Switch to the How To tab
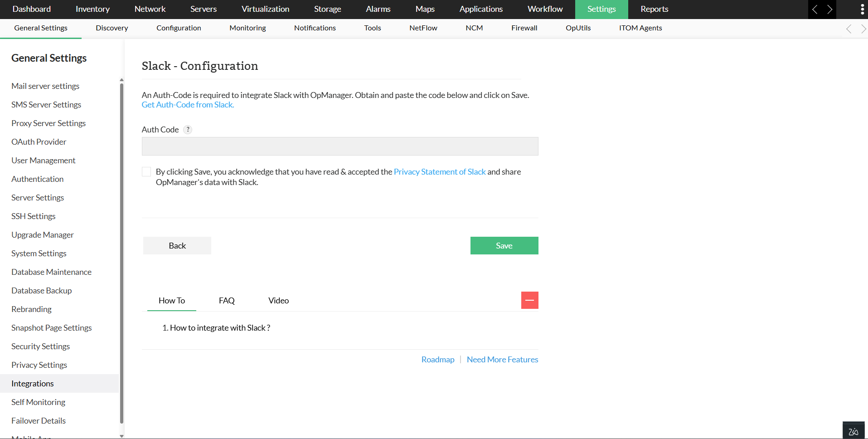 (x=172, y=301)
